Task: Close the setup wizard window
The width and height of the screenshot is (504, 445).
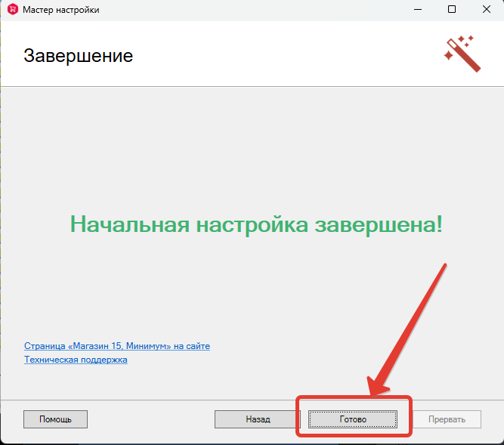Action: point(486,10)
